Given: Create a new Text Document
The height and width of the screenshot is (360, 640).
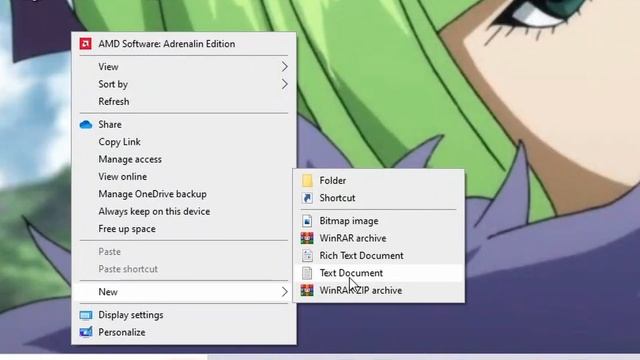Looking at the screenshot, I should click(x=378, y=273).
